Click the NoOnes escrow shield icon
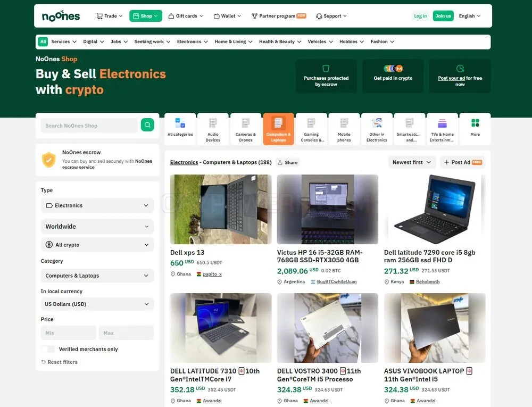Screen dimensions: 532x407 pyautogui.click(x=49, y=160)
